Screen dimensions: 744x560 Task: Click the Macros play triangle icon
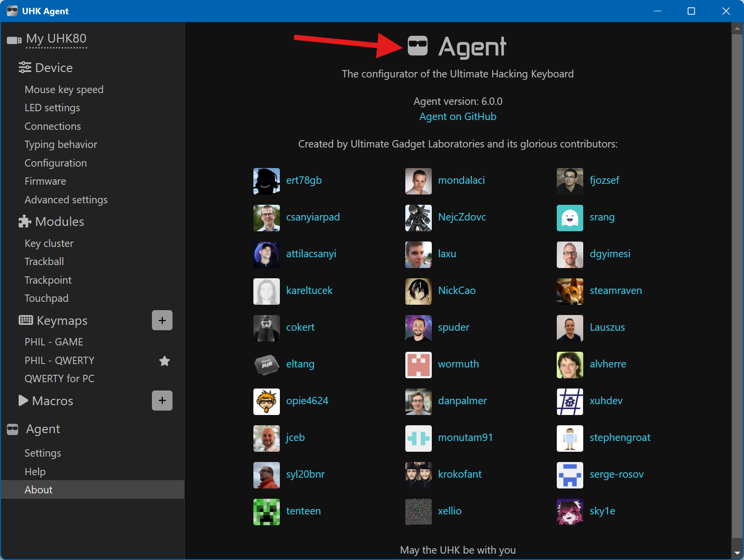(x=23, y=400)
